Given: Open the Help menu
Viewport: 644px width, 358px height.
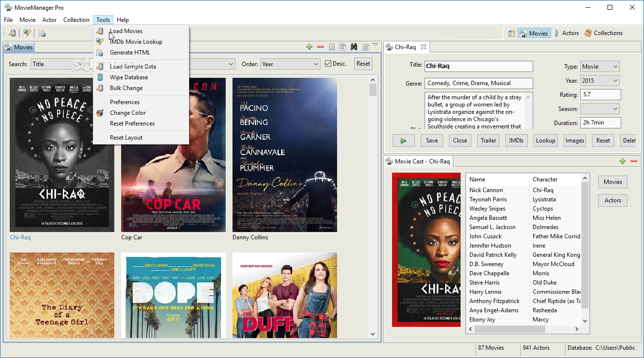Looking at the screenshot, I should coord(123,20).
